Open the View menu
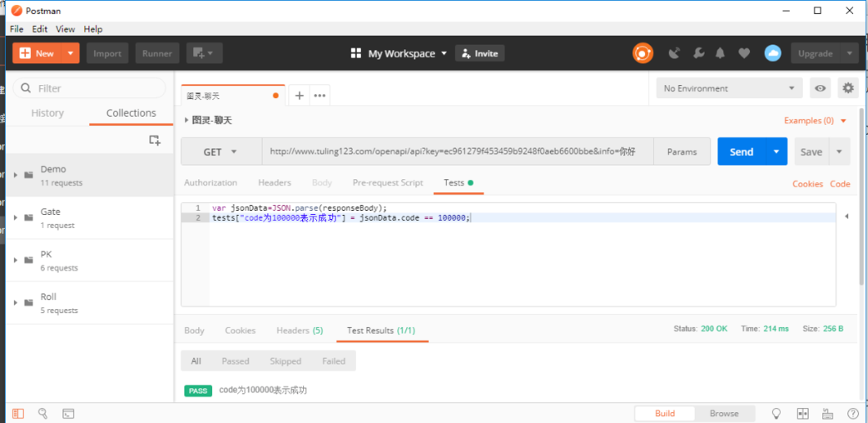This screenshot has height=423, width=868. coord(65,29)
